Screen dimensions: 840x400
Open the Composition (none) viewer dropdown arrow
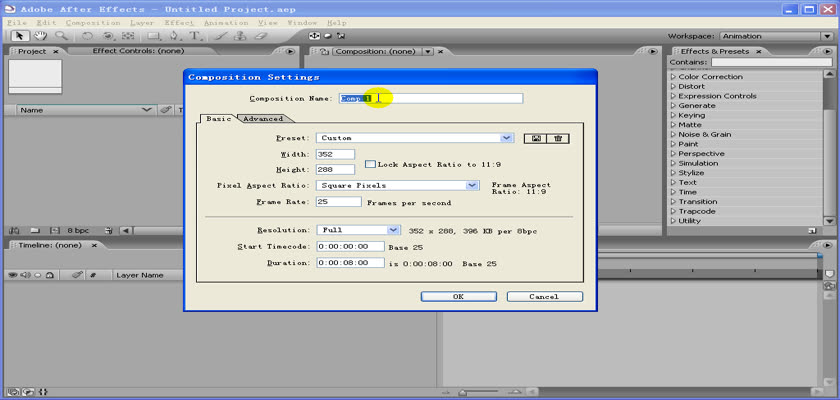pyautogui.click(x=428, y=51)
